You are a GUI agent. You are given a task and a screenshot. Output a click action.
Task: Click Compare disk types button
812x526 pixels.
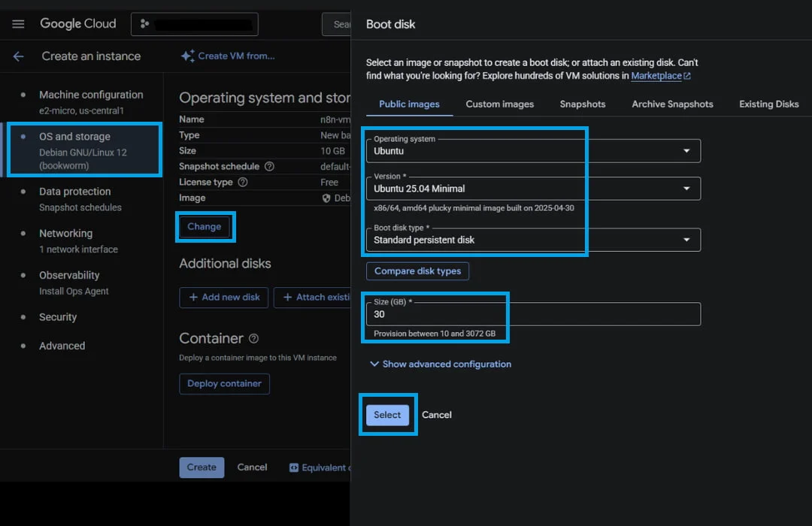point(417,271)
